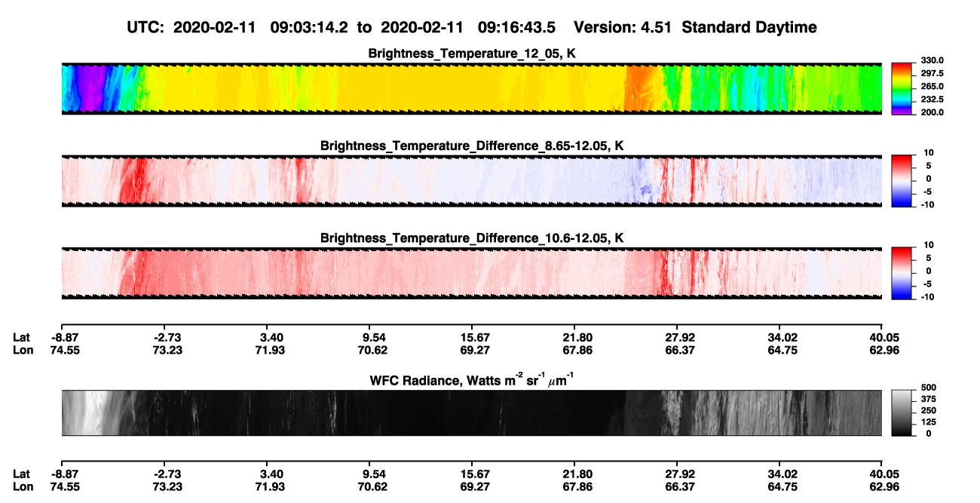
Task: Click the '297.5' color bar label
Action: pyautogui.click(x=933, y=73)
